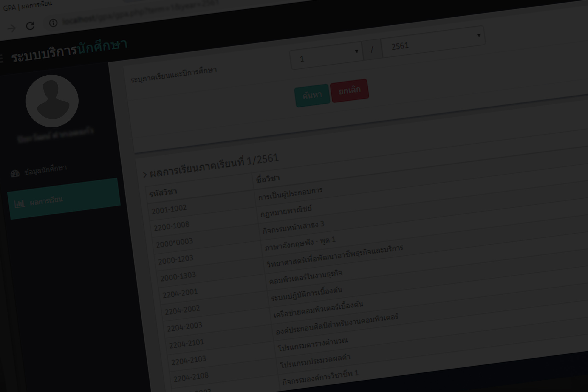Click course name โปรแกรมประมวลผลคำ

pyautogui.click(x=315, y=361)
